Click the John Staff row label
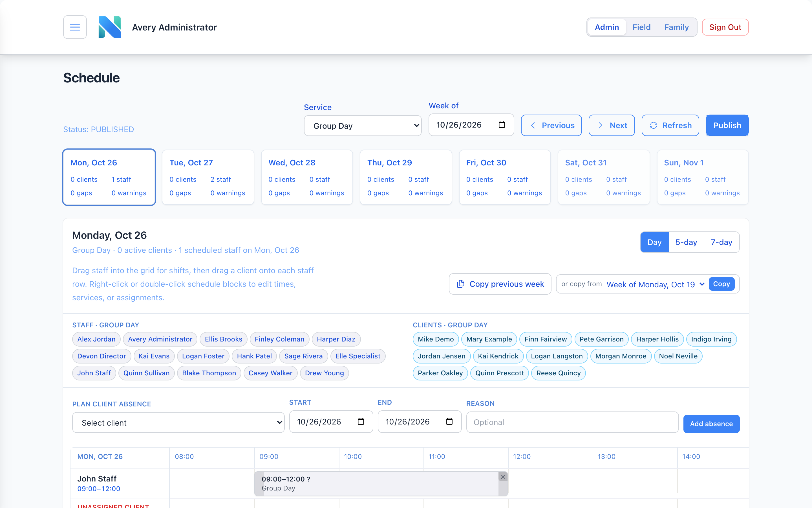Viewport: 812px width, 508px height. pos(97,478)
